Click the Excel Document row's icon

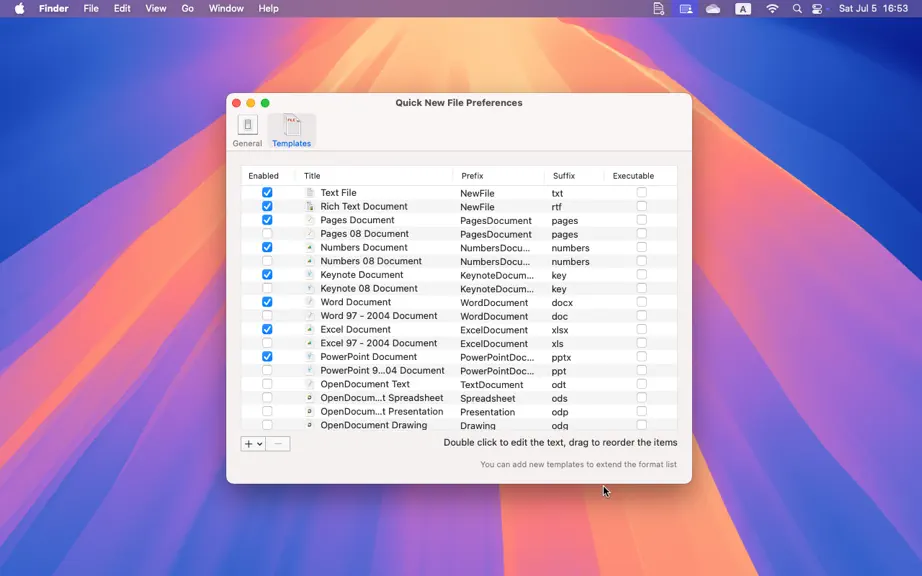click(310, 329)
